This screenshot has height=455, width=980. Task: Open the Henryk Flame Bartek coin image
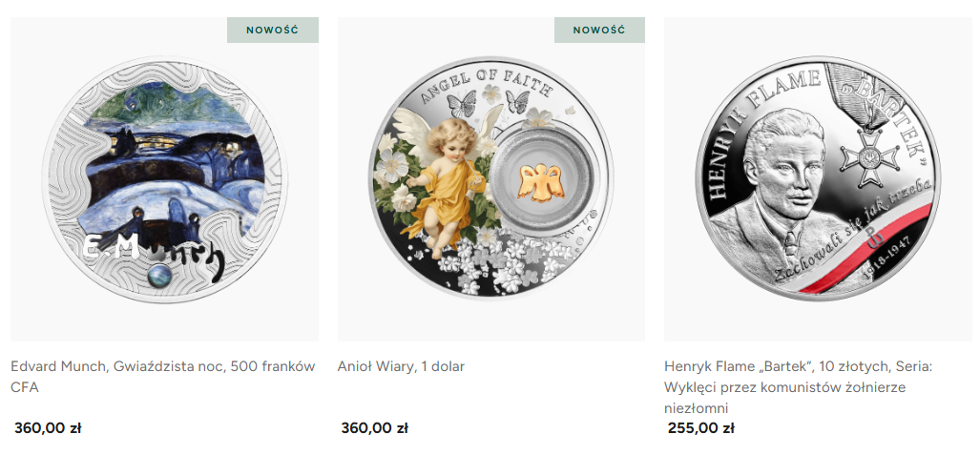(x=818, y=179)
